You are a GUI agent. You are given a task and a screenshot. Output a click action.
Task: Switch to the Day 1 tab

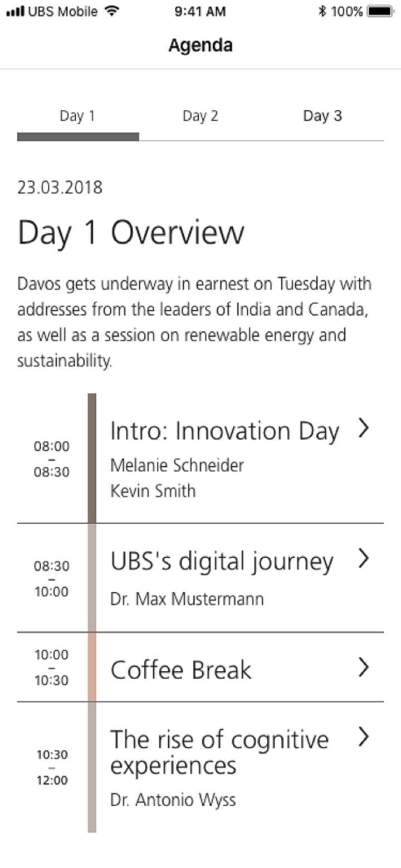pos(77,116)
